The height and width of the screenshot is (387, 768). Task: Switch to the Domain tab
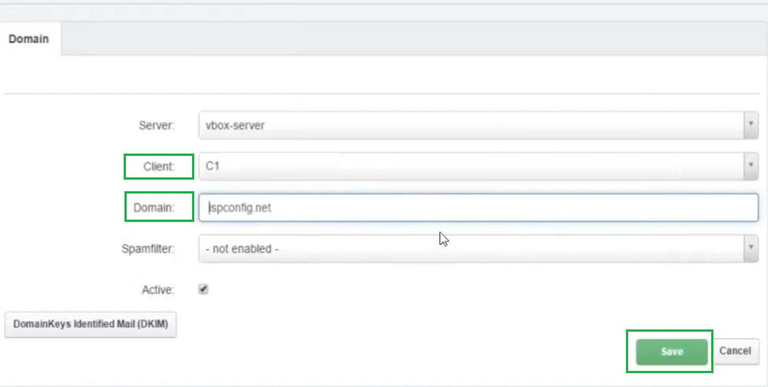point(29,39)
